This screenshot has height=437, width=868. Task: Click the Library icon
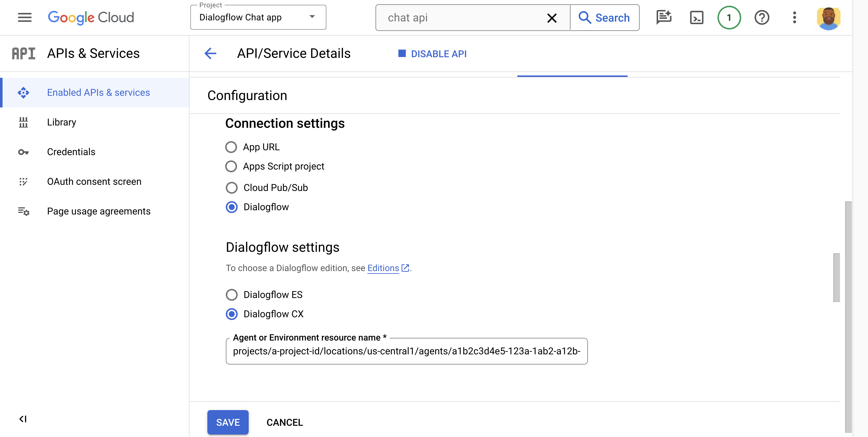click(23, 121)
